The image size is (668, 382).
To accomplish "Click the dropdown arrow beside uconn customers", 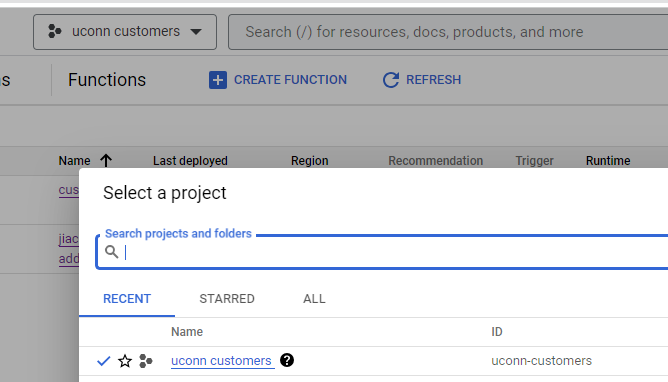I will (196, 32).
